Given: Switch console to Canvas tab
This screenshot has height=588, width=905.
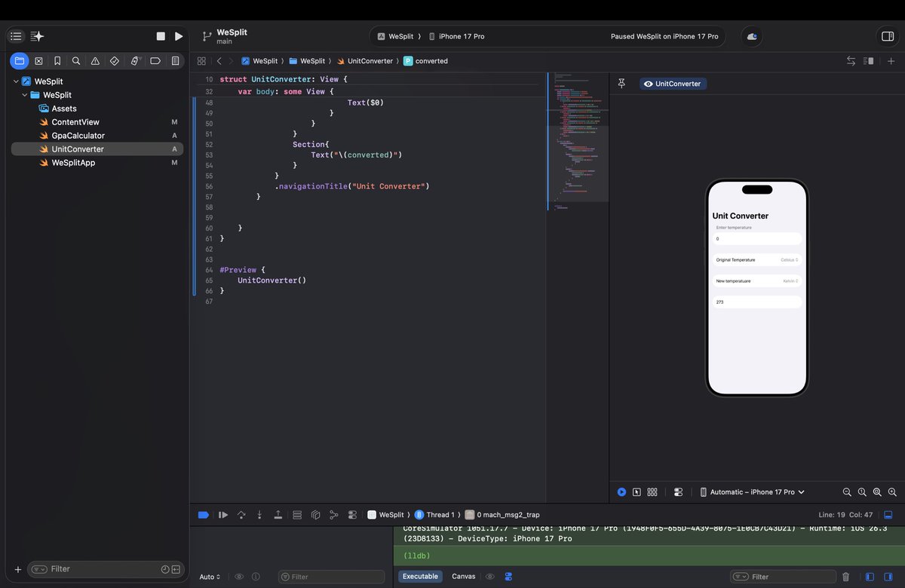Looking at the screenshot, I should pyautogui.click(x=464, y=577).
